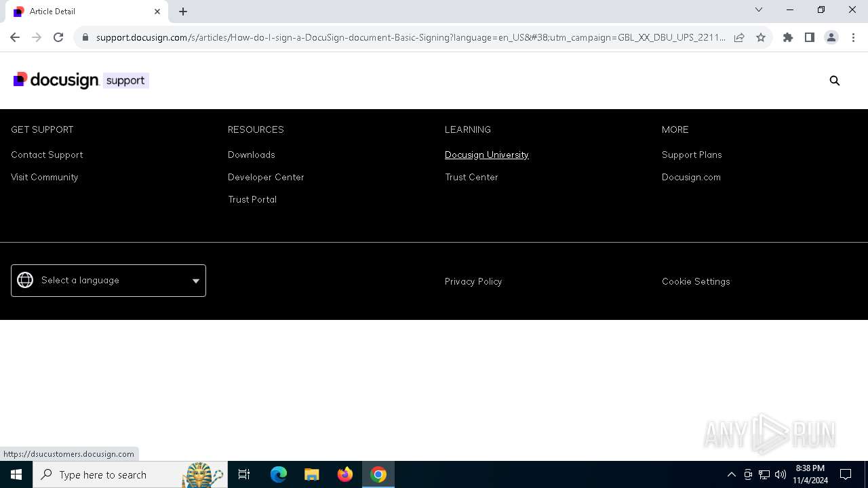Select the Article Detail browser tab
868x488 pixels.
click(87, 12)
